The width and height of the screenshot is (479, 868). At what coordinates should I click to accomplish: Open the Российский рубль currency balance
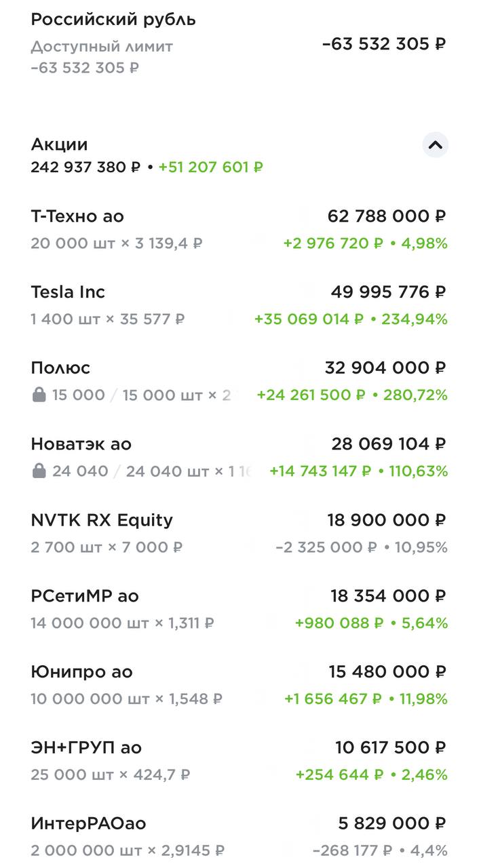(x=113, y=20)
